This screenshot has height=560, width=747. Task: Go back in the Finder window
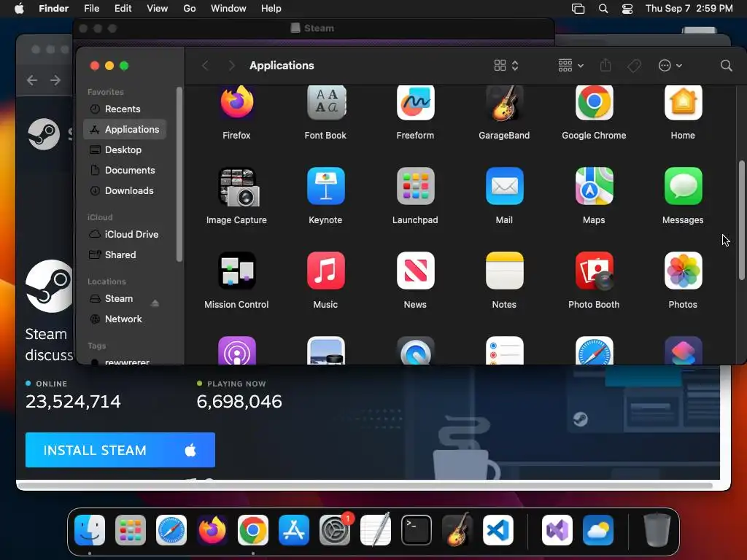click(205, 66)
